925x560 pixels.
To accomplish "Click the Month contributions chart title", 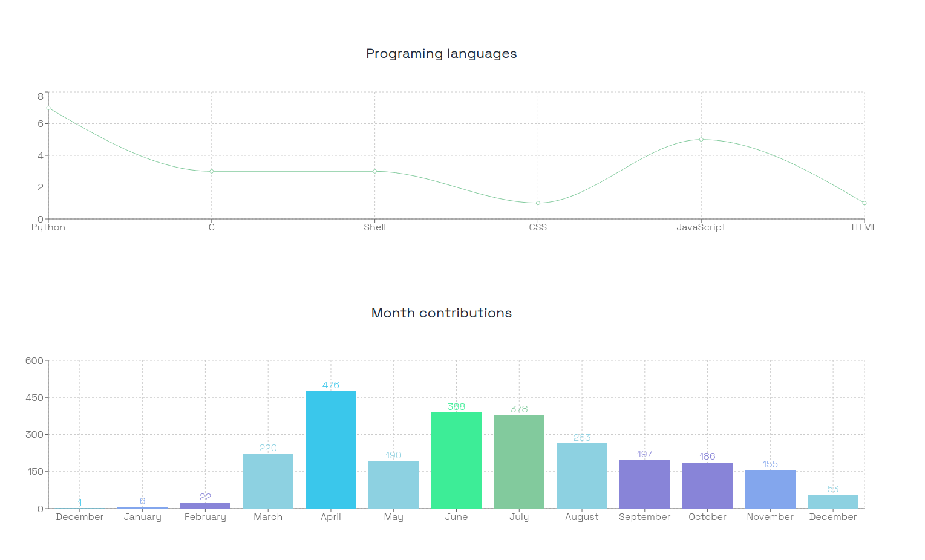I will (x=441, y=313).
